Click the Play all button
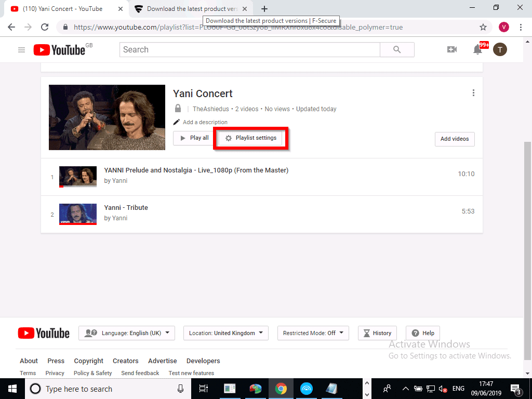This screenshot has height=399, width=532. tap(194, 138)
